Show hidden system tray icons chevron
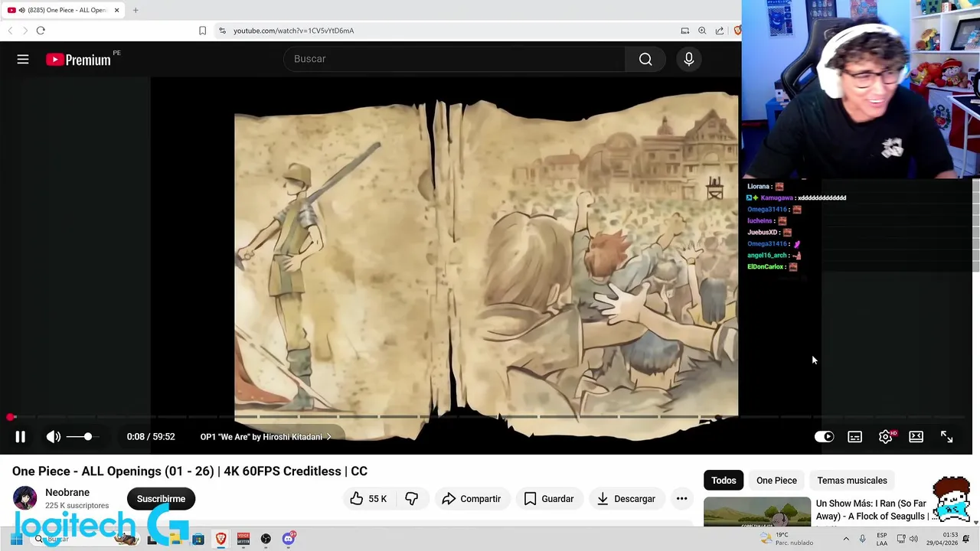 [x=846, y=539]
